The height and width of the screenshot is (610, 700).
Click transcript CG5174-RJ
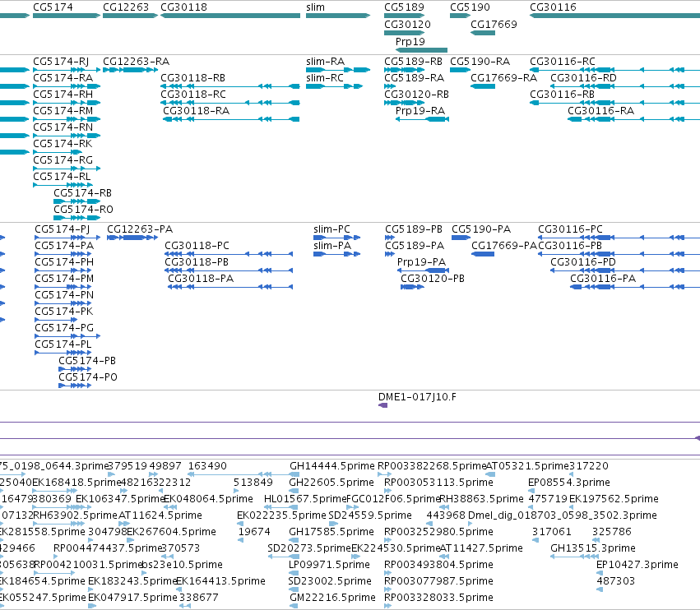click(61, 61)
